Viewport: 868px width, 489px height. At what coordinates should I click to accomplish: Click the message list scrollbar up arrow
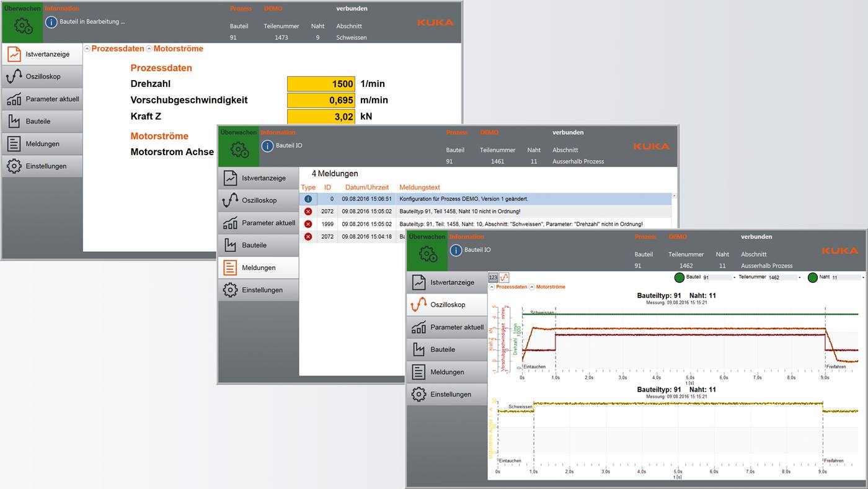click(674, 195)
